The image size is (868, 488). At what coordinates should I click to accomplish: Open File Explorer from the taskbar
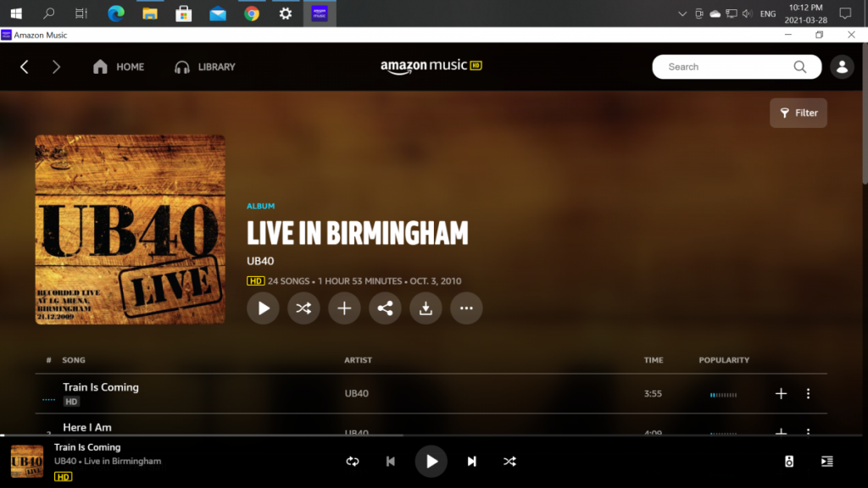tap(150, 14)
